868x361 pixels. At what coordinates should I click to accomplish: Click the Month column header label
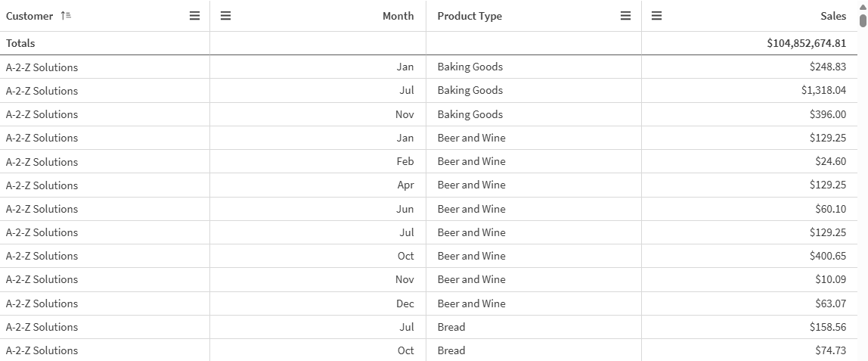(x=398, y=16)
